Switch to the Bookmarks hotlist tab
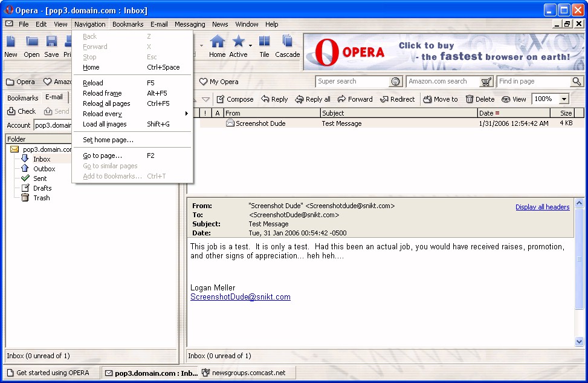 tap(23, 98)
